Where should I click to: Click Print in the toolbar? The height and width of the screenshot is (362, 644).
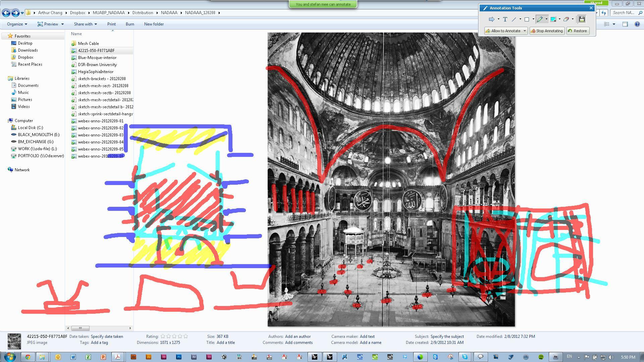pos(111,24)
